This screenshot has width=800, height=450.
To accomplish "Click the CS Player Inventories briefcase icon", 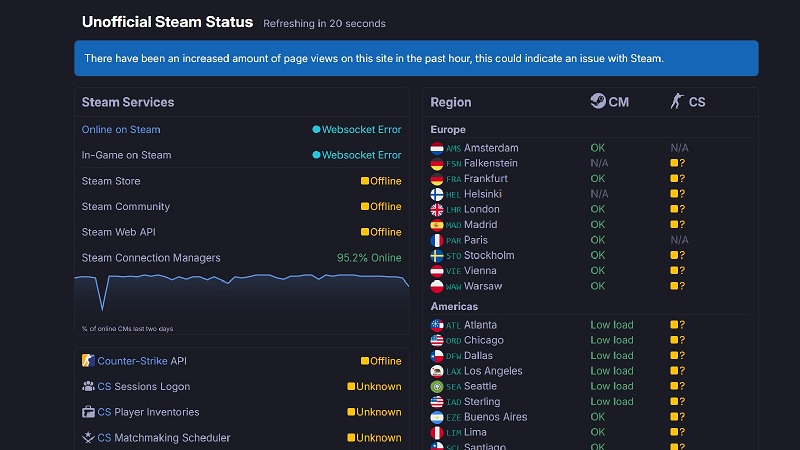I will click(x=89, y=412).
